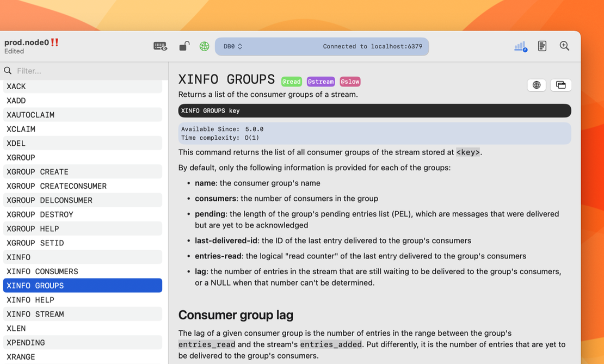The image size is (604, 364).
Task: Select XAUTOCLAIM from the sidebar
Action: coord(30,115)
